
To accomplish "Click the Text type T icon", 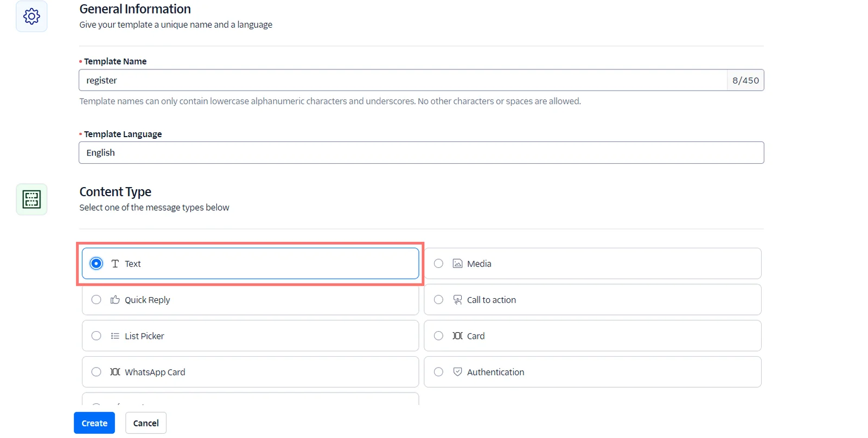I will 115,263.
